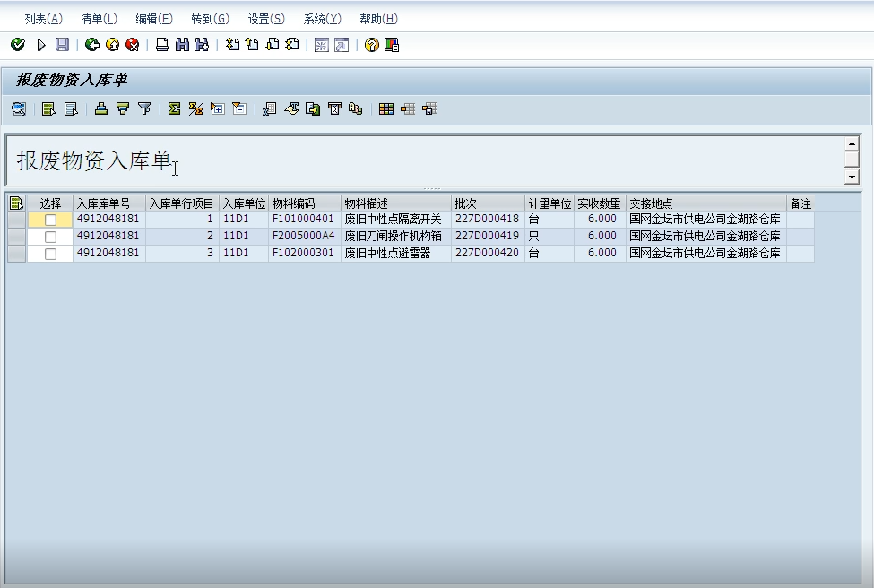Click the red Cancel icon
Viewport: 874px width, 588px height.
coord(133,45)
